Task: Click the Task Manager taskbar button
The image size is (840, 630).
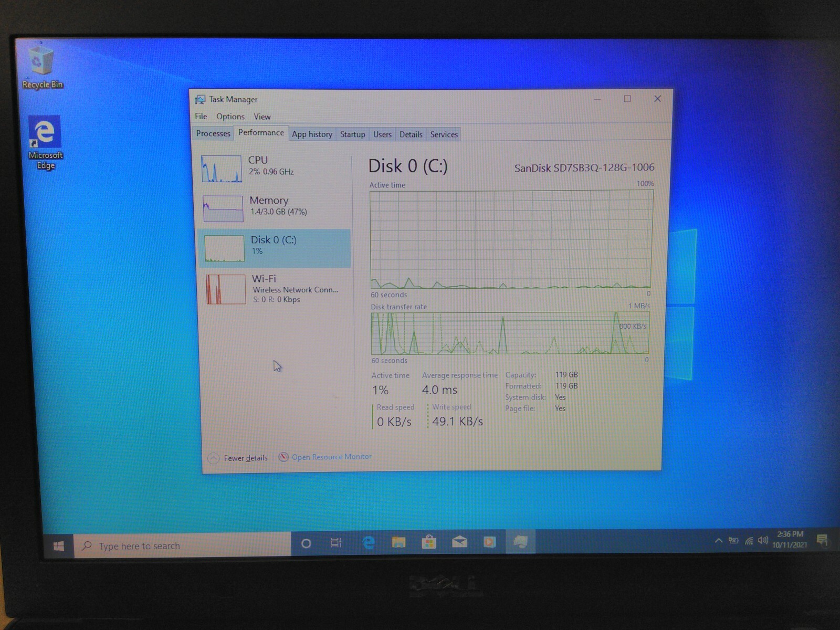Action: tap(520, 541)
